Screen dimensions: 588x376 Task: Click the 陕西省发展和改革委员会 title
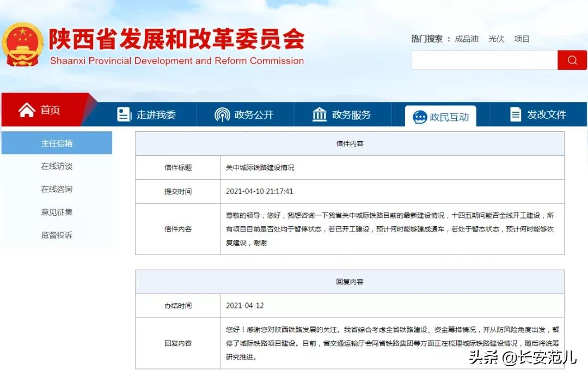pyautogui.click(x=176, y=39)
